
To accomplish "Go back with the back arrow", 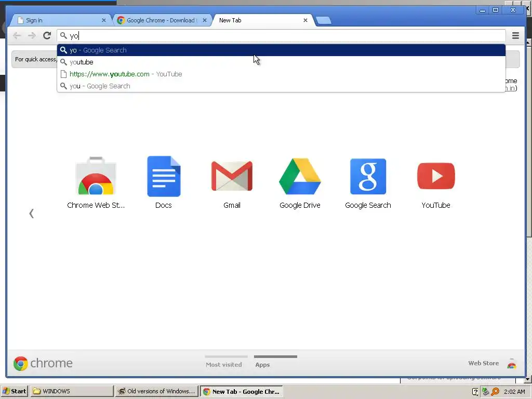I will [x=17, y=35].
